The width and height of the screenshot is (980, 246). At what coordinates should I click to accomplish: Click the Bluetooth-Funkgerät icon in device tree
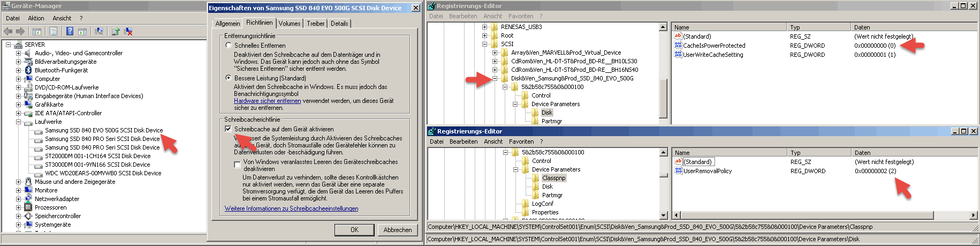pos(28,70)
